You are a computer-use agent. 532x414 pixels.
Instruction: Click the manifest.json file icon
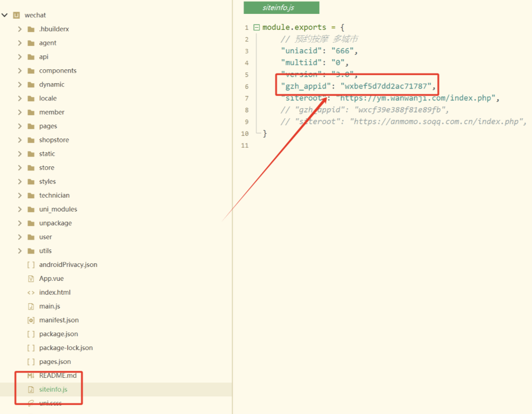(30, 320)
